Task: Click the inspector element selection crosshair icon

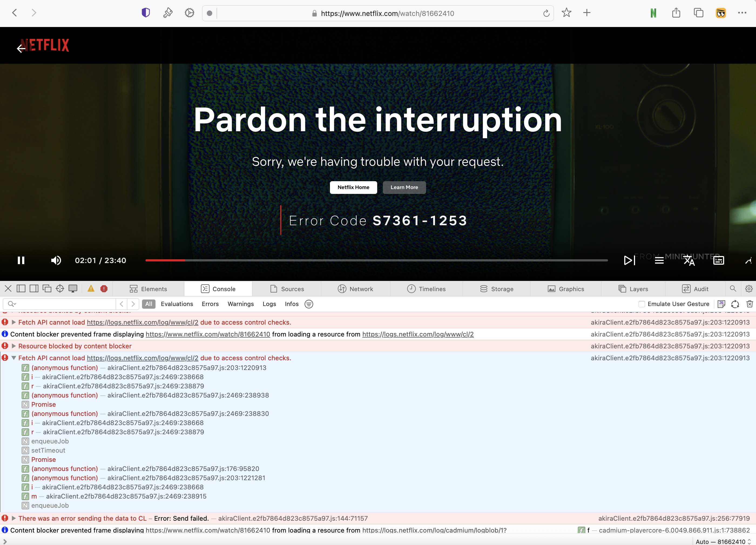Action: click(60, 289)
